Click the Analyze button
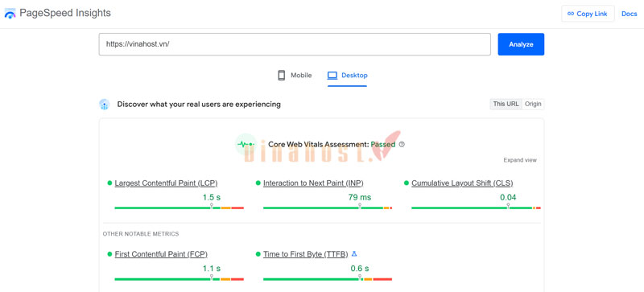The width and height of the screenshot is (644, 292). pyautogui.click(x=521, y=44)
